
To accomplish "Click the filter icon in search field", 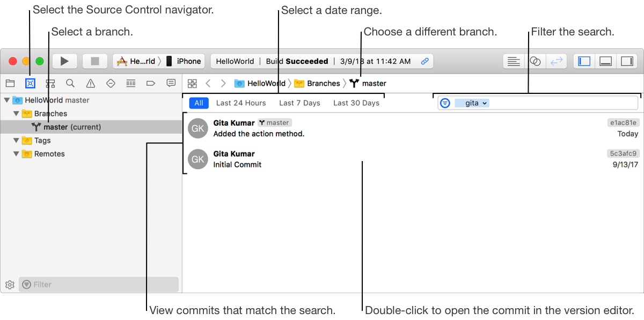I will coord(445,103).
